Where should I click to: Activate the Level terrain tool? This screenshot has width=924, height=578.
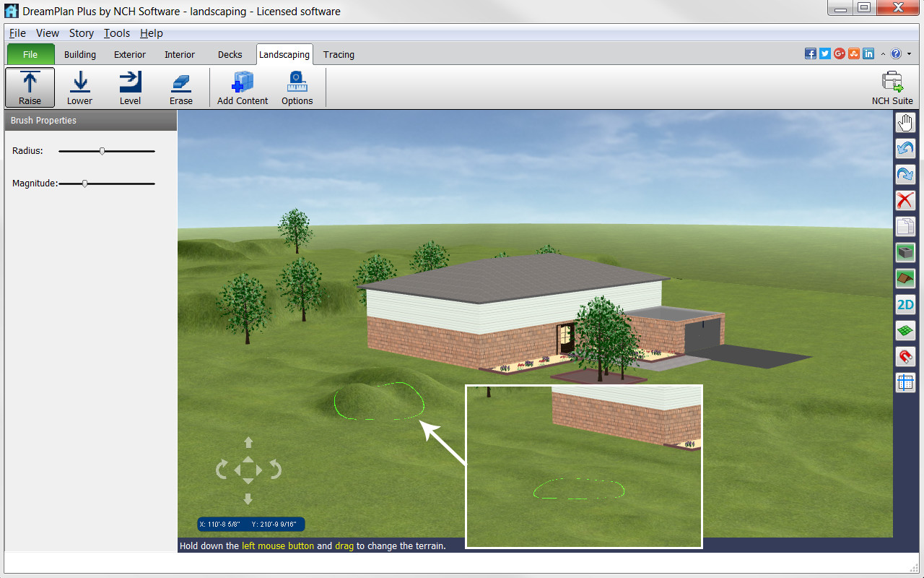pyautogui.click(x=130, y=86)
